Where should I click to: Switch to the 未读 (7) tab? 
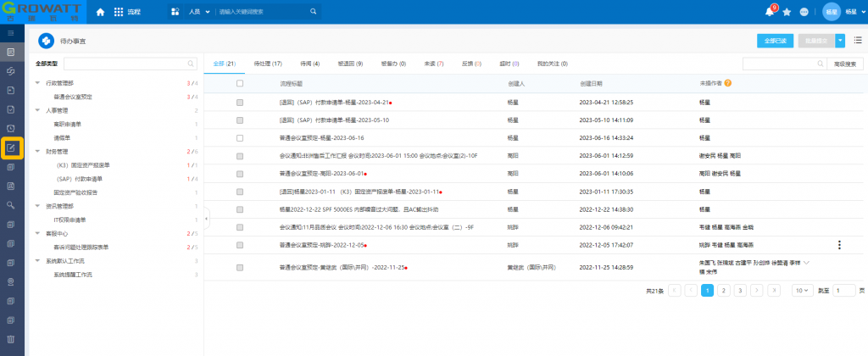tap(434, 64)
